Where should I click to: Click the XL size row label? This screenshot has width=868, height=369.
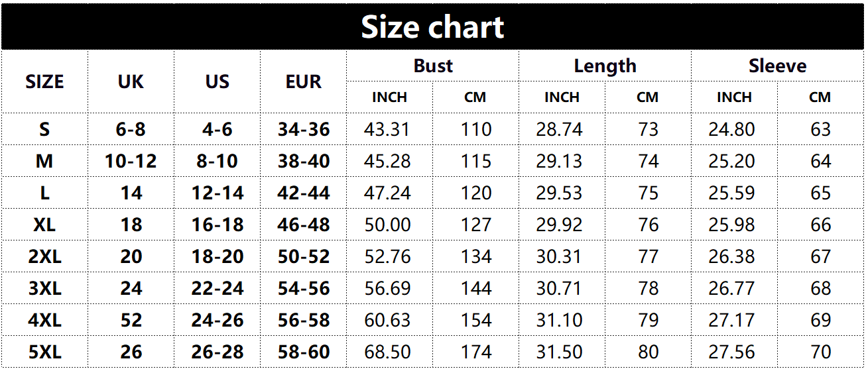tap(44, 225)
